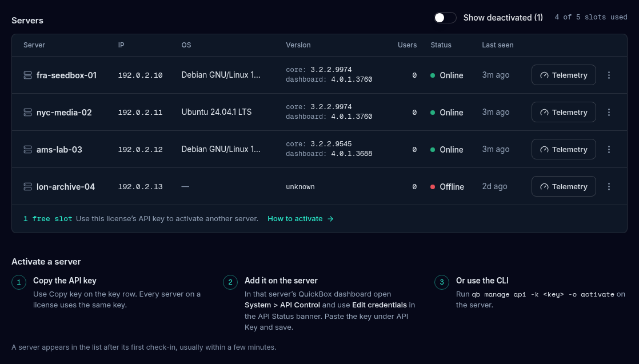
Task: Click the OS column header
Action: coord(186,45)
